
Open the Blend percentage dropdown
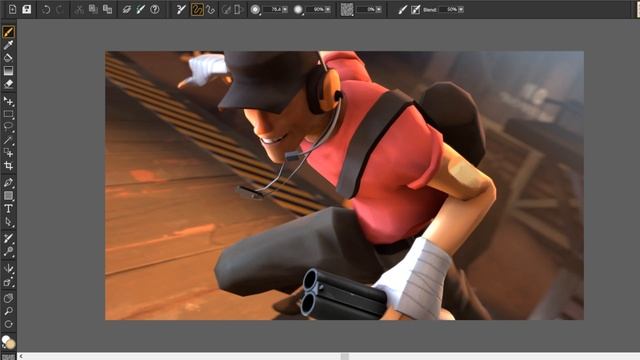pos(461,9)
